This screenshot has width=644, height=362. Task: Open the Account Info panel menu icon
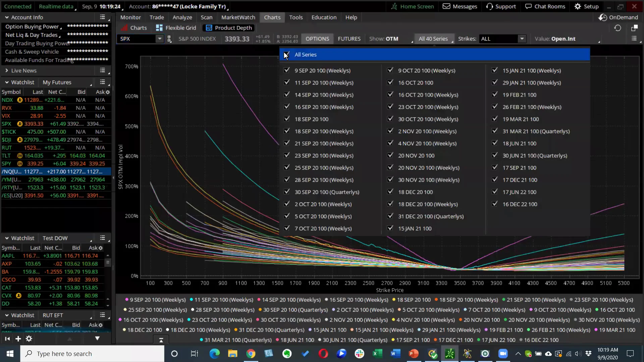click(x=103, y=17)
